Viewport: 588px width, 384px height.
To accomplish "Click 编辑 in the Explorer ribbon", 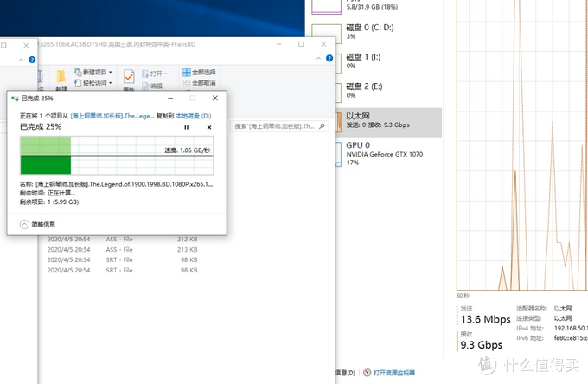I will [x=152, y=86].
